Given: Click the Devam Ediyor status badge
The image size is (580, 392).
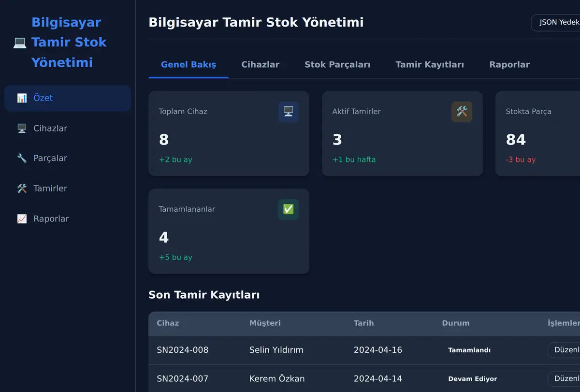Looking at the screenshot, I should [x=473, y=378].
